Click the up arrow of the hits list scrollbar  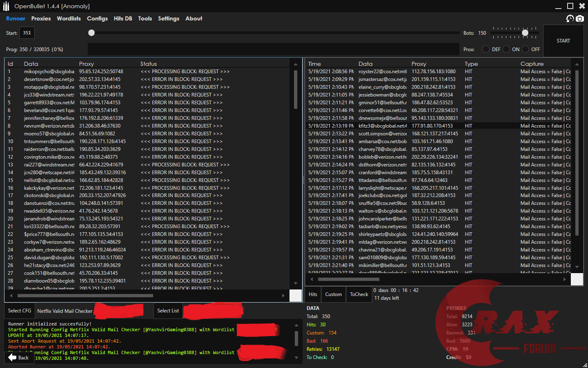pyautogui.click(x=577, y=64)
